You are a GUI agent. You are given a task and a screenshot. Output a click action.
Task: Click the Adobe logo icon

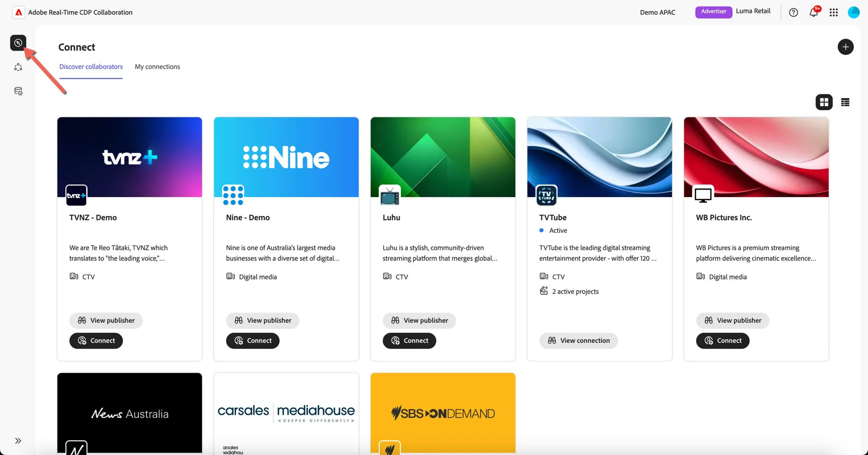pos(19,12)
